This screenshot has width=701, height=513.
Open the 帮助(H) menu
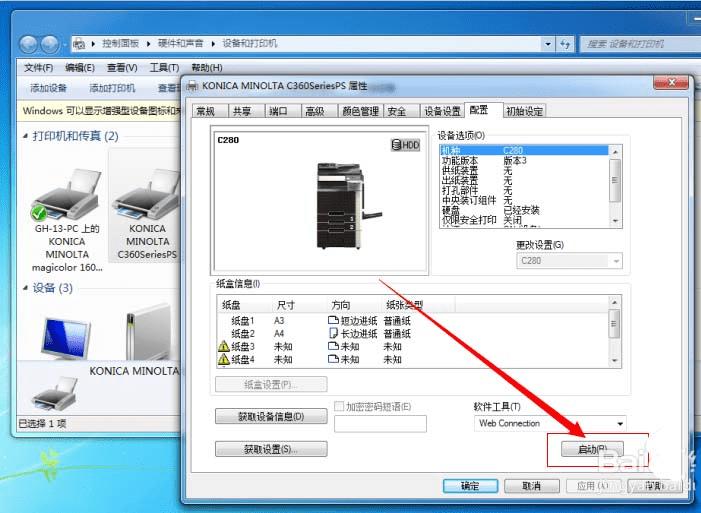point(207,68)
